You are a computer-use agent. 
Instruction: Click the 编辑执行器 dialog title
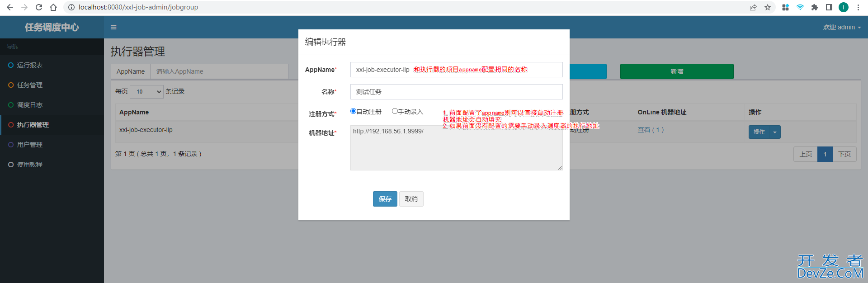point(325,42)
